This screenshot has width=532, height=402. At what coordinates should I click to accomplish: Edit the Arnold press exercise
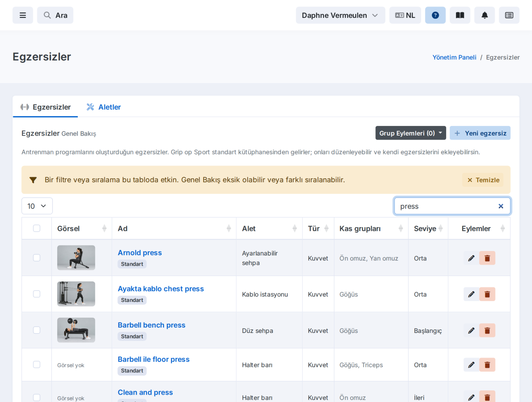pyautogui.click(x=471, y=258)
